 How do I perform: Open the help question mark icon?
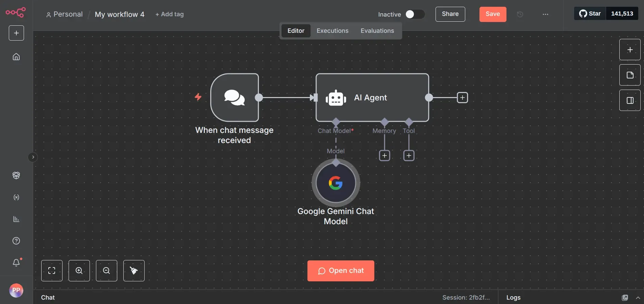coord(16,241)
